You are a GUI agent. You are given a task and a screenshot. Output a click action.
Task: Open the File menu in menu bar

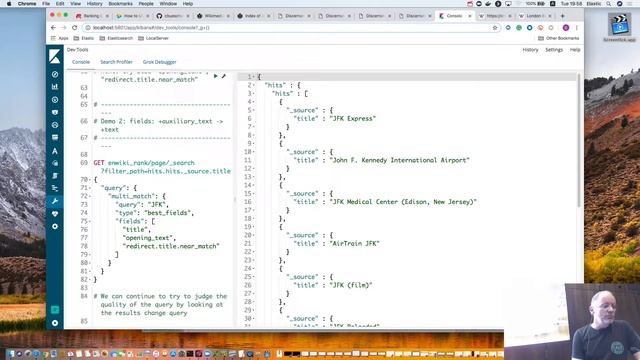click(46, 4)
